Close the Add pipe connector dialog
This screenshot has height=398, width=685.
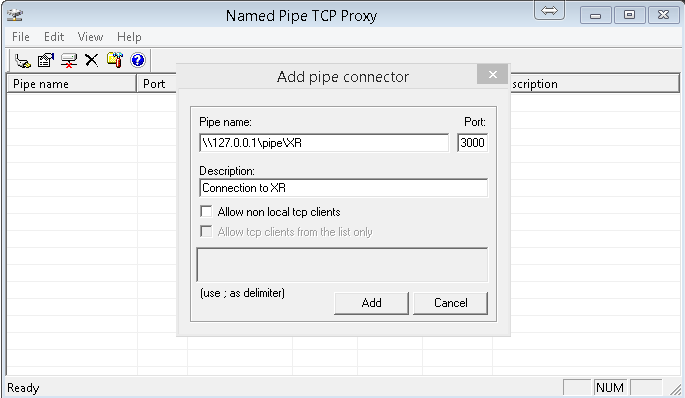(x=492, y=75)
